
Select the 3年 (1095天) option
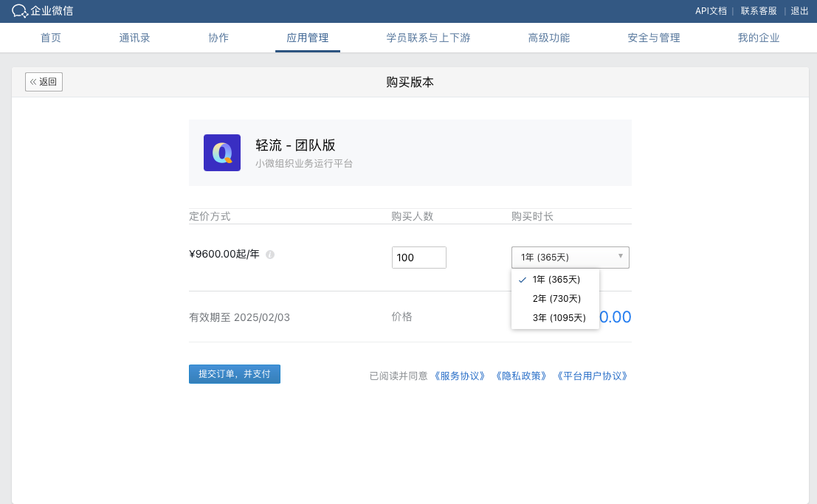click(x=556, y=318)
